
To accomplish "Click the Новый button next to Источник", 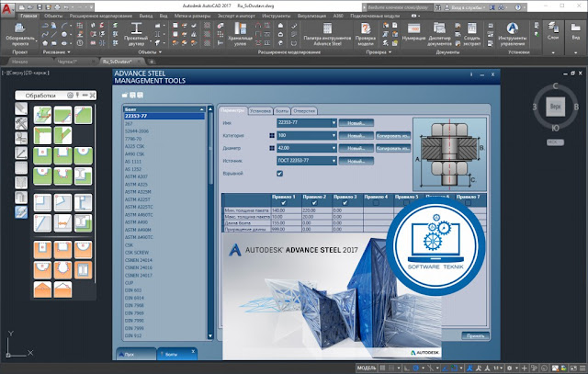I will (356, 161).
